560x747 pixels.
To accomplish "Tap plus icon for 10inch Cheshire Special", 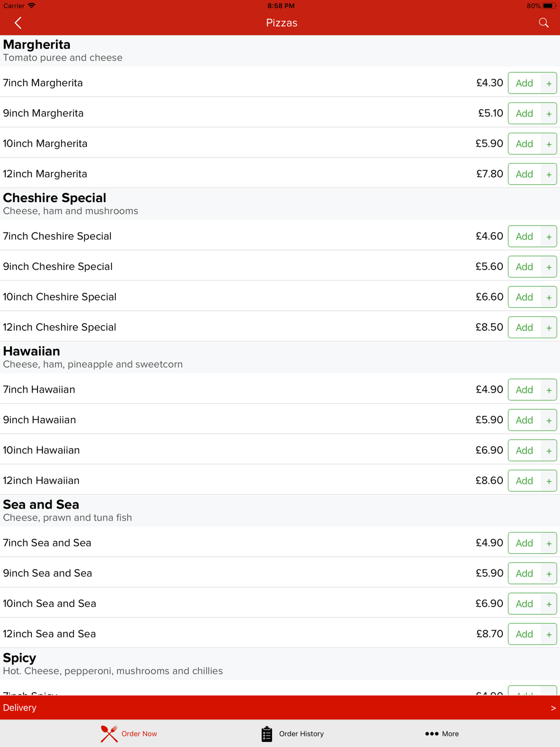I will (x=549, y=297).
